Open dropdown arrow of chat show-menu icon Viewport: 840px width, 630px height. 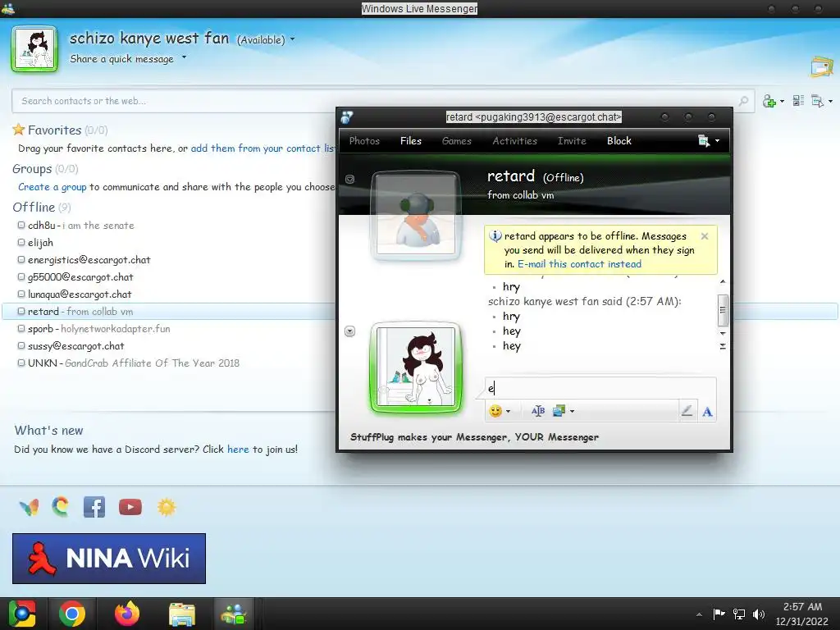[717, 141]
